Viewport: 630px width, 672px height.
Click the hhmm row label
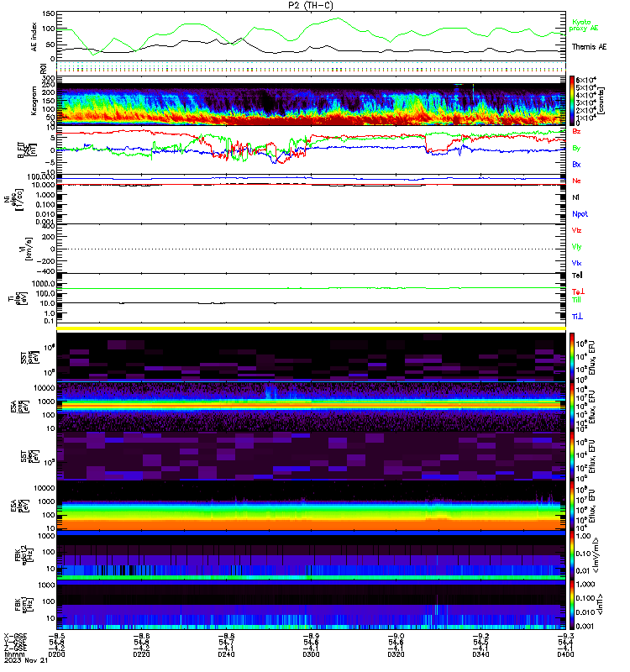pyautogui.click(x=14, y=654)
